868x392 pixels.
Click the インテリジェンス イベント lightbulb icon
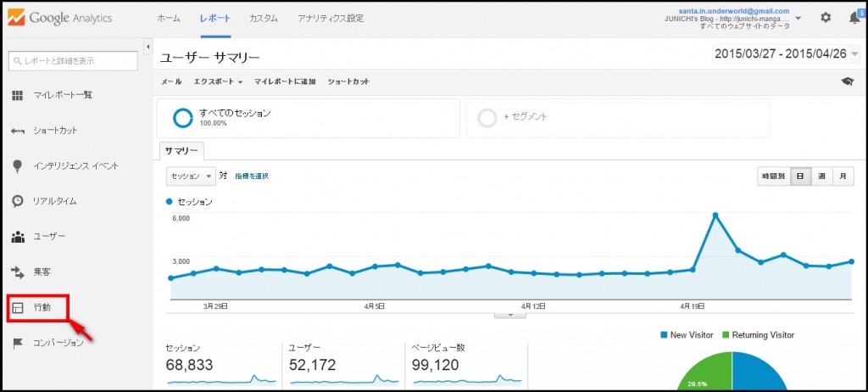pyautogui.click(x=18, y=165)
